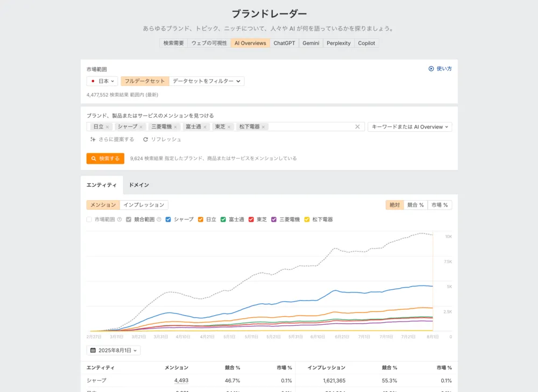Click the help icon next to 市場範囲 checkbox
The width and height of the screenshot is (538, 392).
(x=119, y=219)
